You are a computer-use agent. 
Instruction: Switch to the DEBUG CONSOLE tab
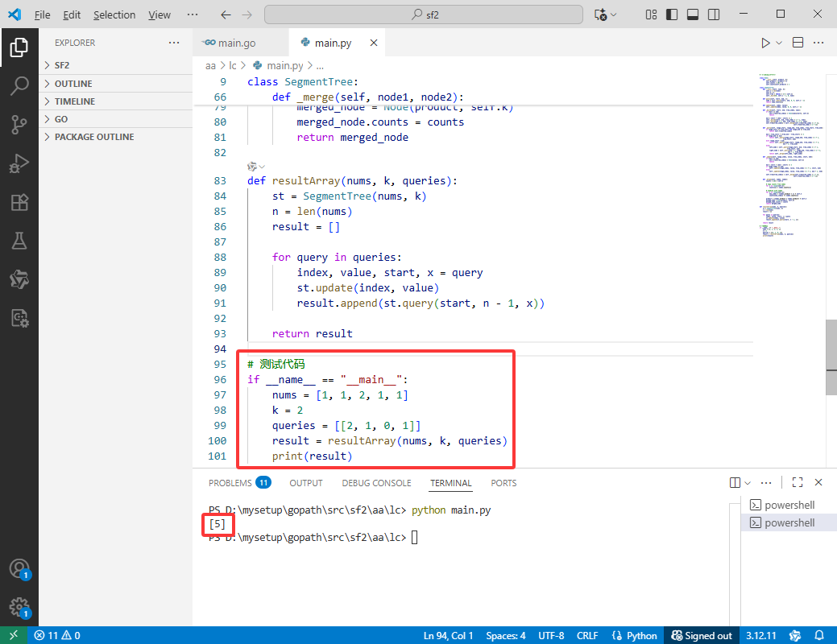(x=376, y=483)
